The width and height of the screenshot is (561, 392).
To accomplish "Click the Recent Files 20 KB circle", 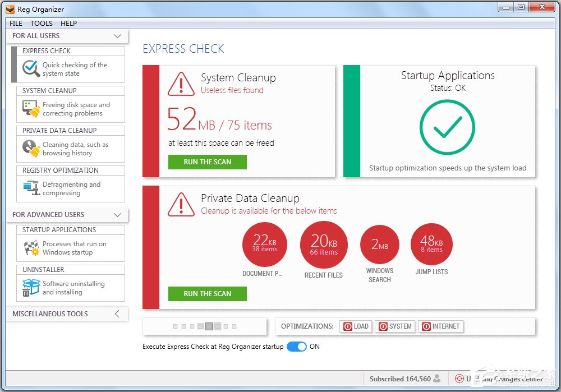I will (x=324, y=245).
